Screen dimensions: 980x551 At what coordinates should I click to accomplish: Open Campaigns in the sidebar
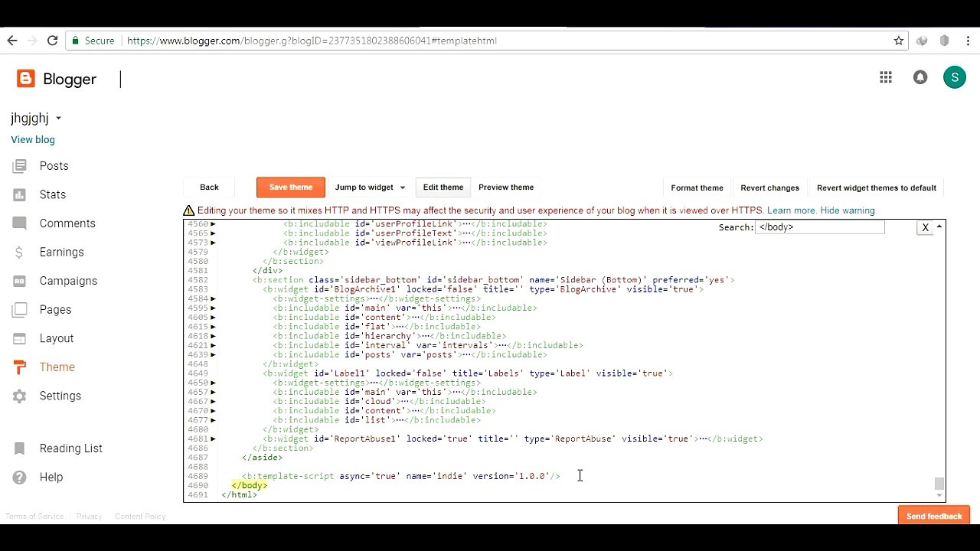(x=68, y=281)
